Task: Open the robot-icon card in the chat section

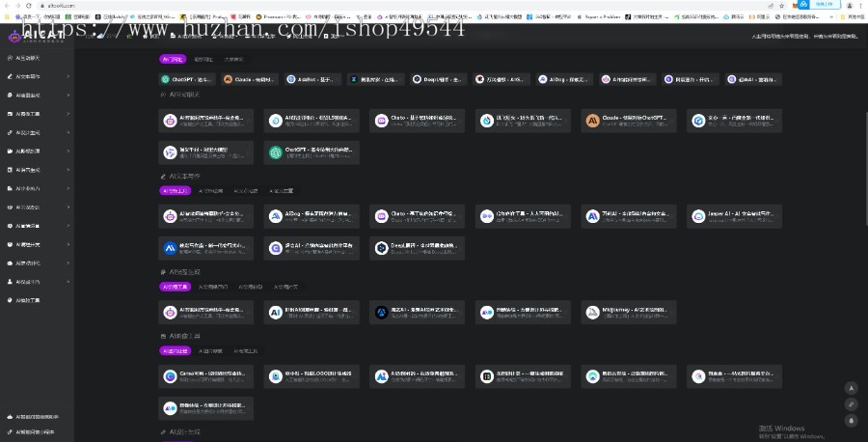Action: pos(206,121)
